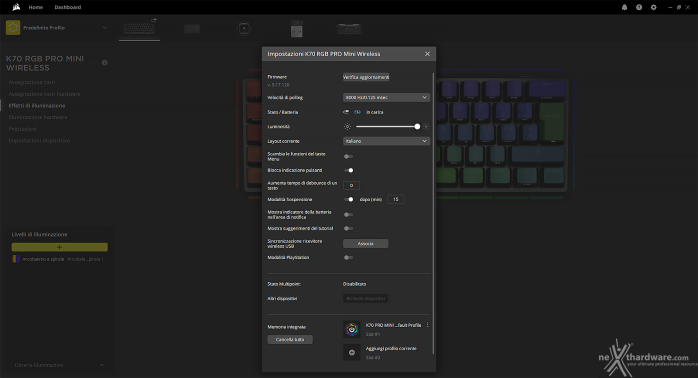Image resolution: width=698 pixels, height=378 pixels.
Task: Click the Corsair sails logo
Action: [x=16, y=7]
